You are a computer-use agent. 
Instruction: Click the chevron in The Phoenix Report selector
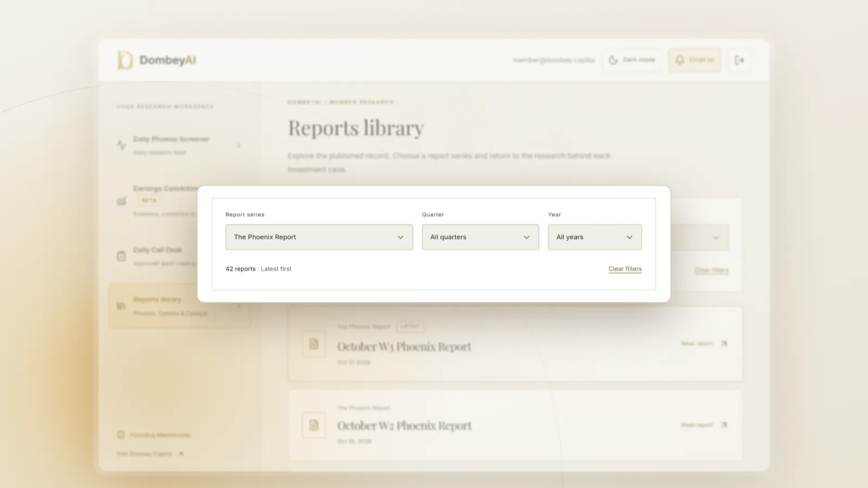pos(400,237)
